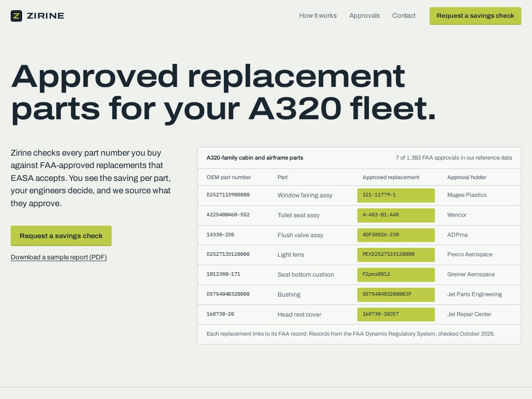Click header Request a savings check button
This screenshot has height=399, width=532.
point(475,16)
